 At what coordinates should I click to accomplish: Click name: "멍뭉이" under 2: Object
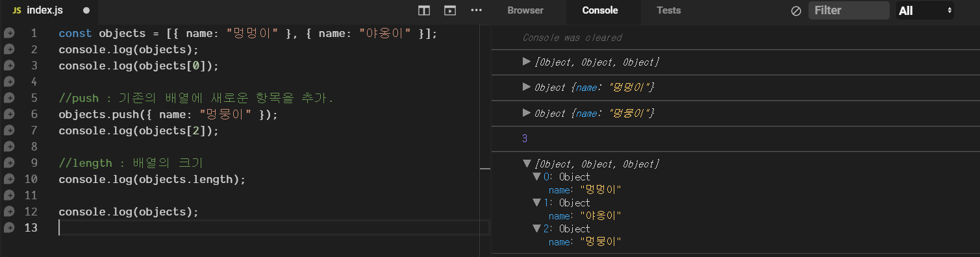[x=585, y=241]
